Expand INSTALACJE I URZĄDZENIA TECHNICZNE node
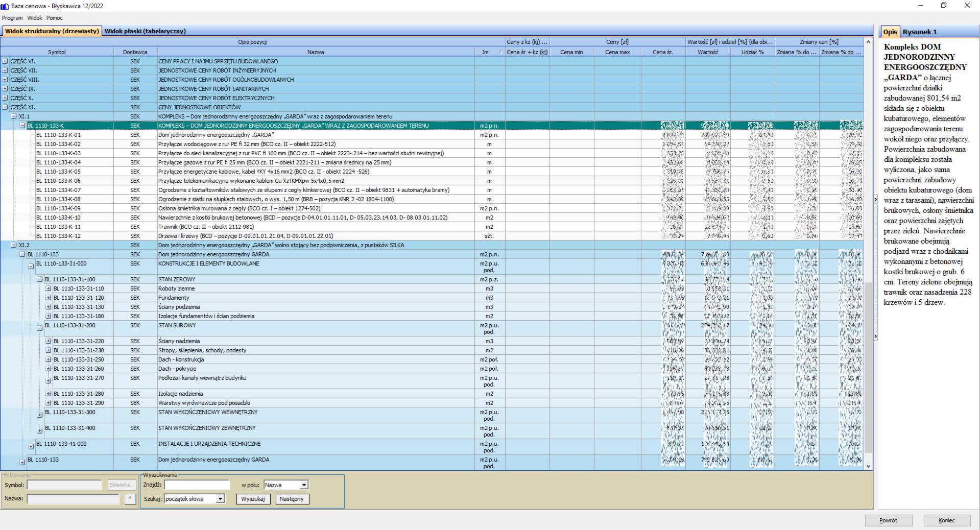 click(x=31, y=447)
